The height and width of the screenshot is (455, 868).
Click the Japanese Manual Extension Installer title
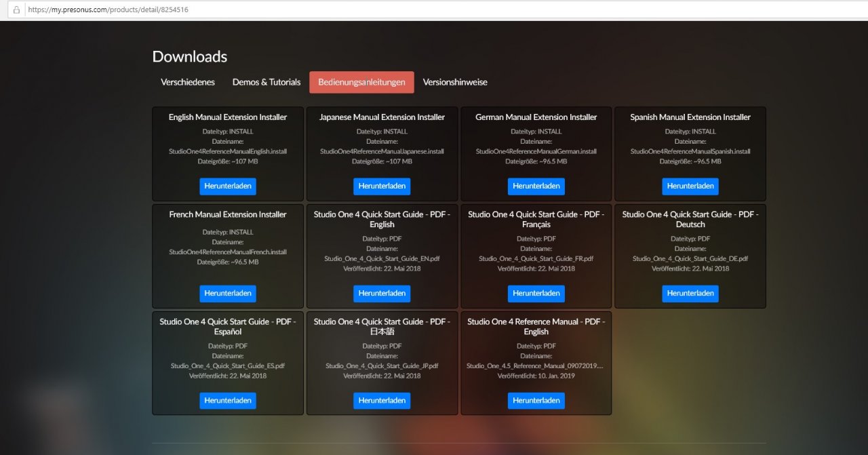click(382, 117)
